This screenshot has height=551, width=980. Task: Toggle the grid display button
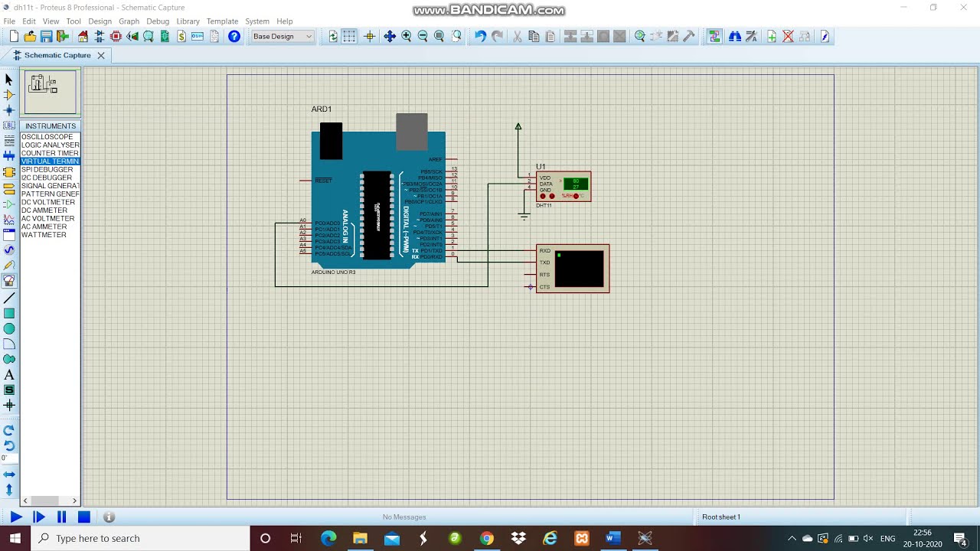(350, 37)
